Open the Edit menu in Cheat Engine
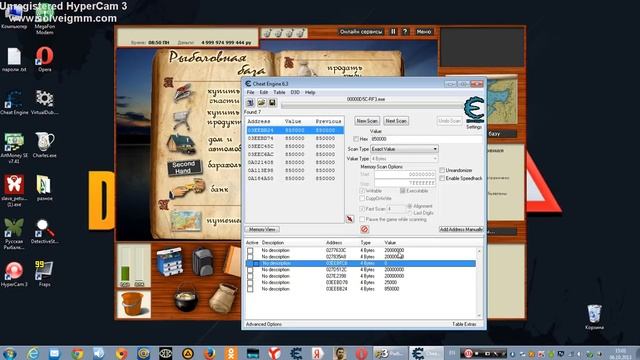The image size is (640, 360). point(264,93)
